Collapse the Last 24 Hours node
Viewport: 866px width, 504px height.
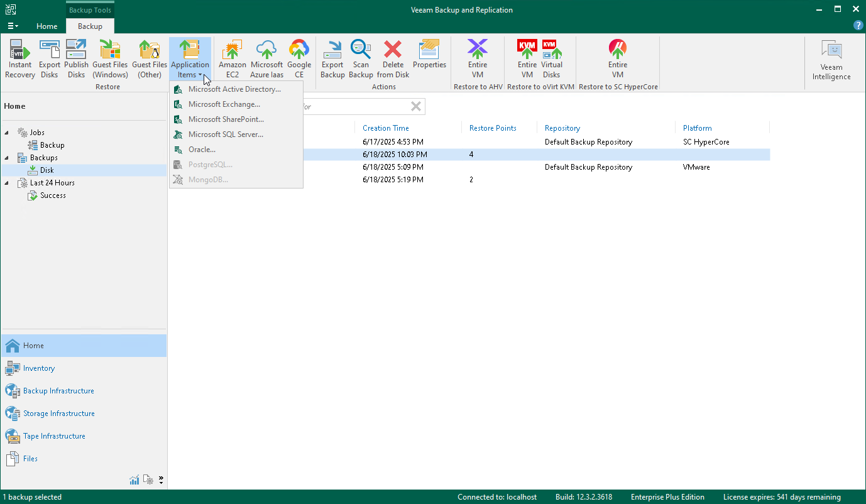pyautogui.click(x=8, y=183)
